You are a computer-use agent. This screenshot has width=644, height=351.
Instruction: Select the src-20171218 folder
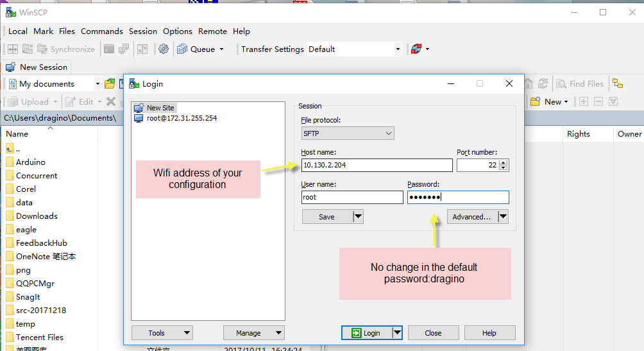point(36,311)
